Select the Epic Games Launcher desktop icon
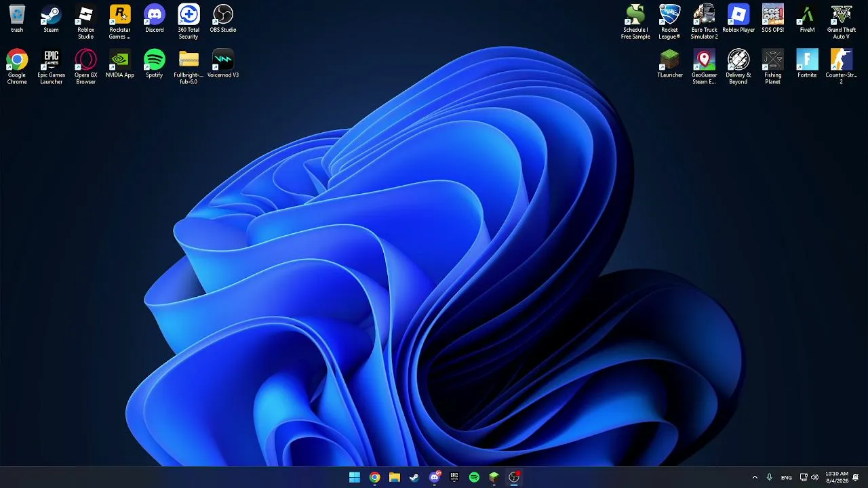The width and height of the screenshot is (868, 488). pos(51,67)
